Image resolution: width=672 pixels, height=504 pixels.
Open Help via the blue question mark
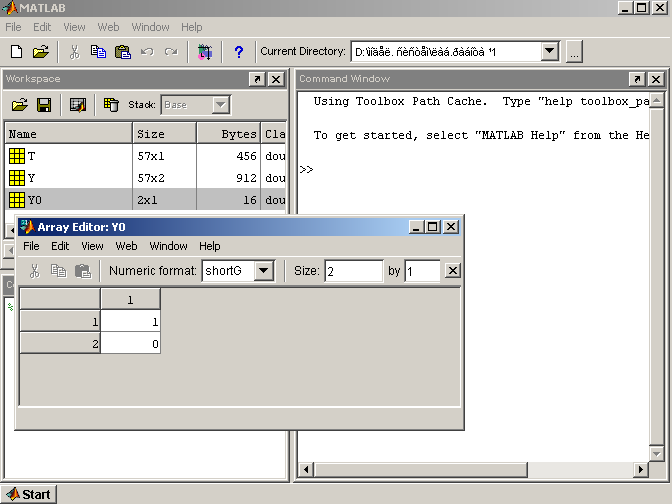[x=239, y=52]
